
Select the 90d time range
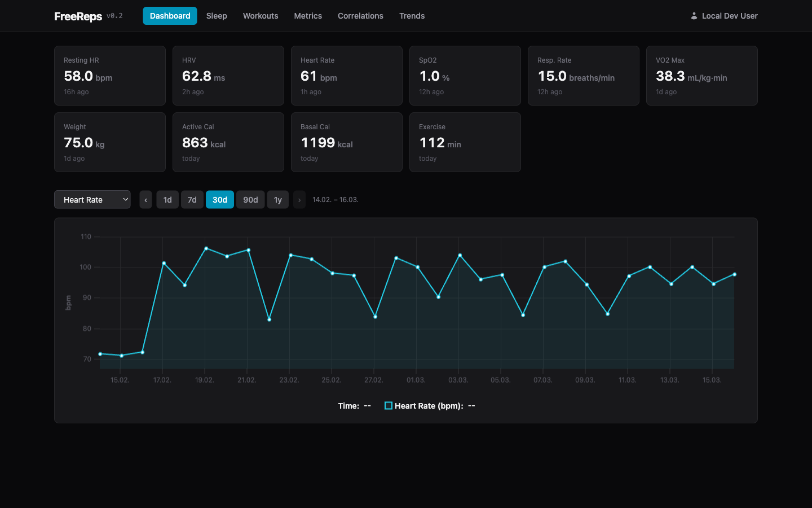pyautogui.click(x=250, y=199)
